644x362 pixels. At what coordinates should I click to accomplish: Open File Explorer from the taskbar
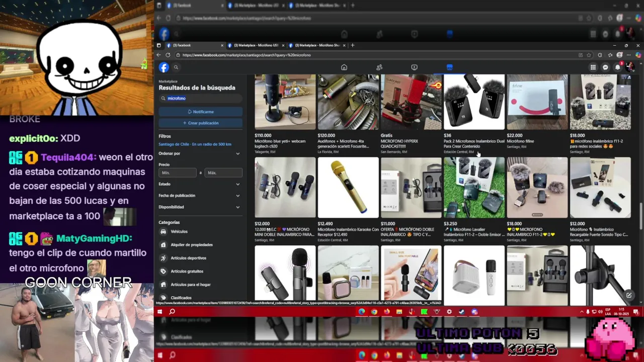399,312
